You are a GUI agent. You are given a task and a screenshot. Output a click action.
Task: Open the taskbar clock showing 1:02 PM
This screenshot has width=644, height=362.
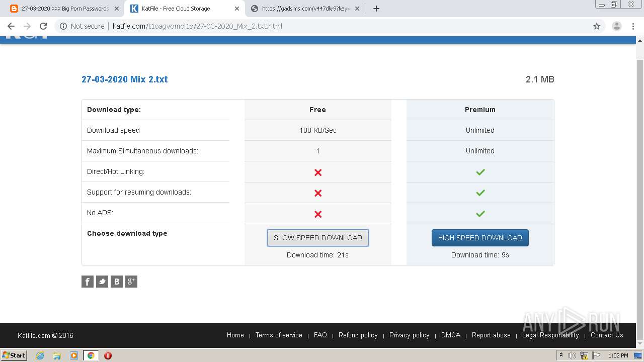618,355
